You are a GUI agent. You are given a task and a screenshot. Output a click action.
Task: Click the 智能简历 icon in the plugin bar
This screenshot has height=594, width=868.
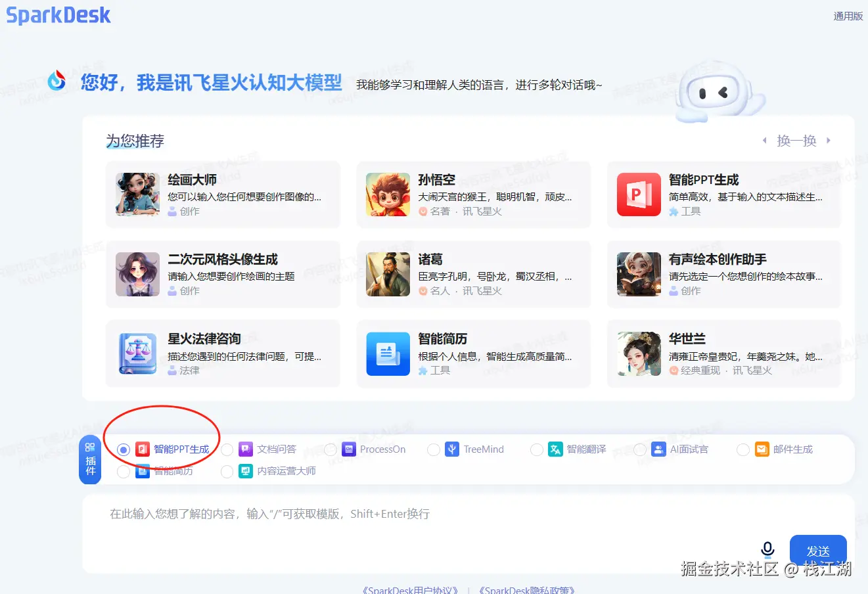143,471
